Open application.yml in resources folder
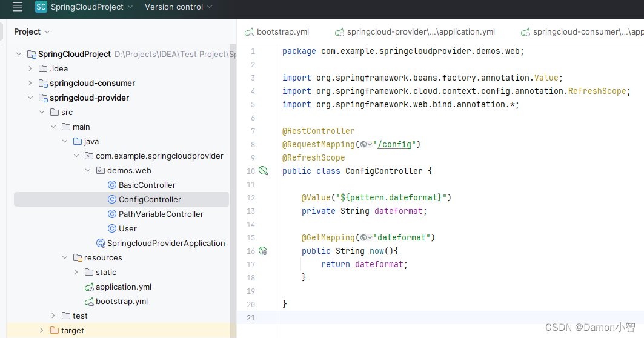This screenshot has height=338, width=644. (123, 287)
